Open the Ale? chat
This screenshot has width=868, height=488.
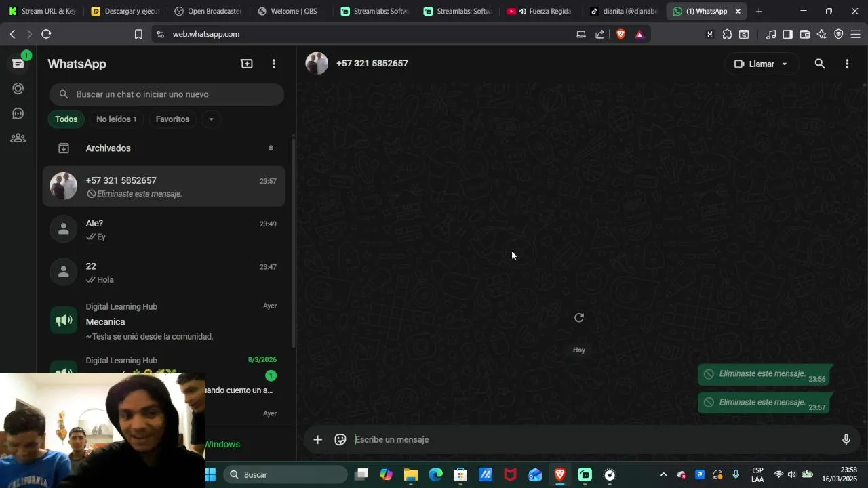[x=163, y=230]
